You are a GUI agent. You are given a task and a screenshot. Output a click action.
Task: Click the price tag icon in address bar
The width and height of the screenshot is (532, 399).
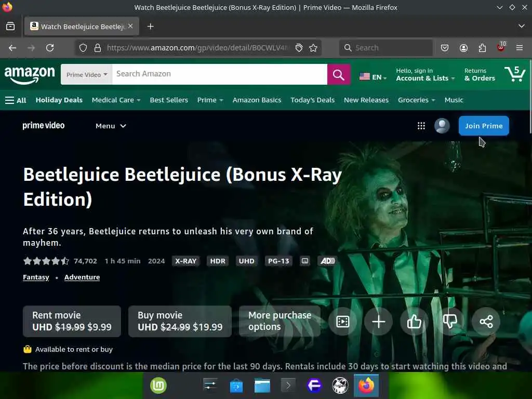point(299,48)
